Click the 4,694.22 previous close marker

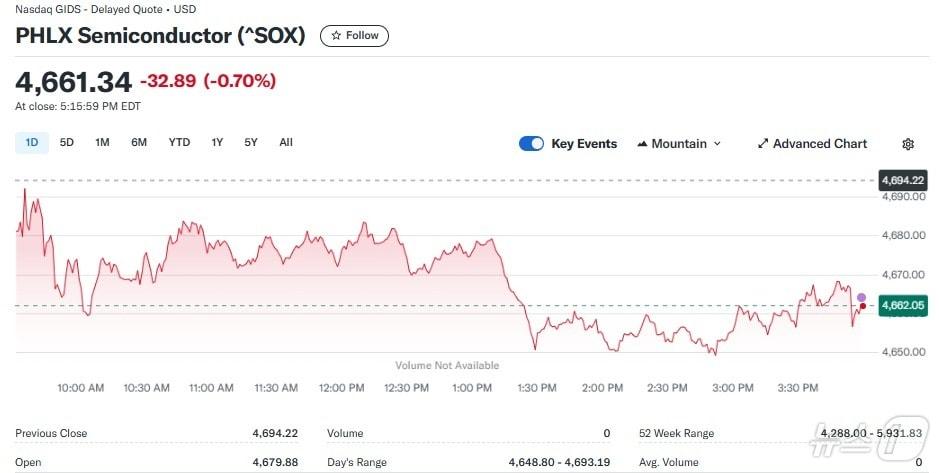[x=902, y=180]
